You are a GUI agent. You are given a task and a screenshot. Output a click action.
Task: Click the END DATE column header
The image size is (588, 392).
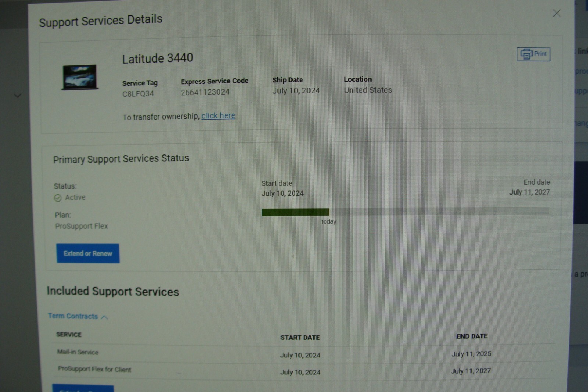(x=472, y=336)
